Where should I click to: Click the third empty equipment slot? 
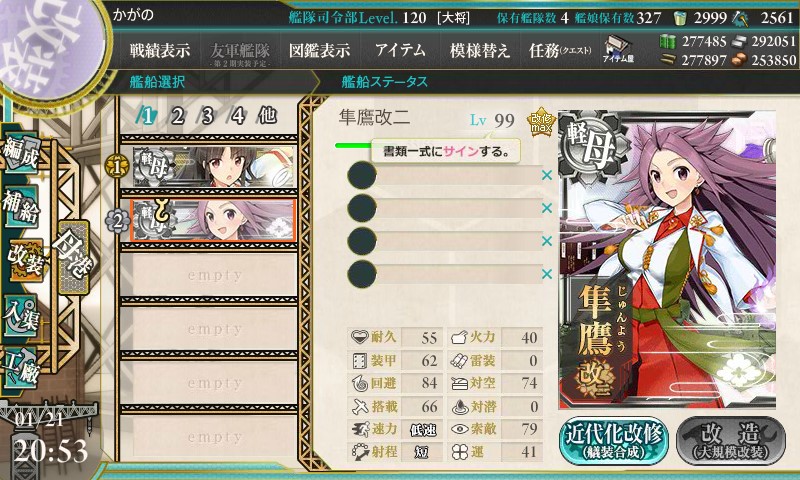[444, 241]
